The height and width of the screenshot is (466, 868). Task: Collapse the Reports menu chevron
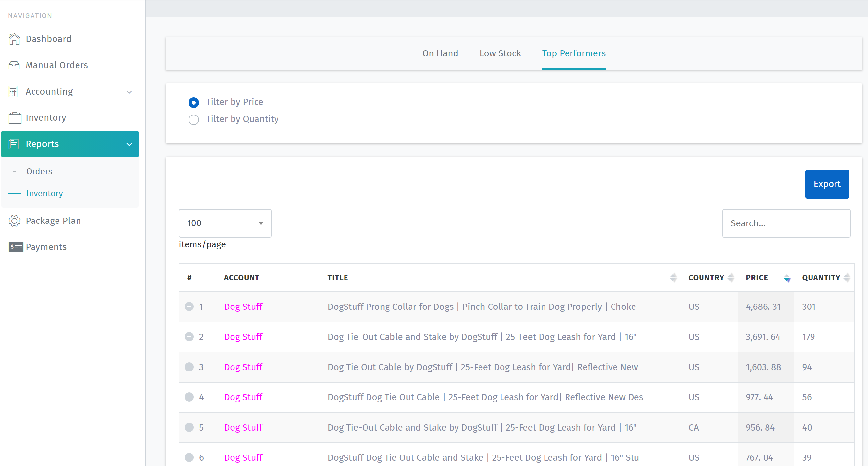(129, 144)
